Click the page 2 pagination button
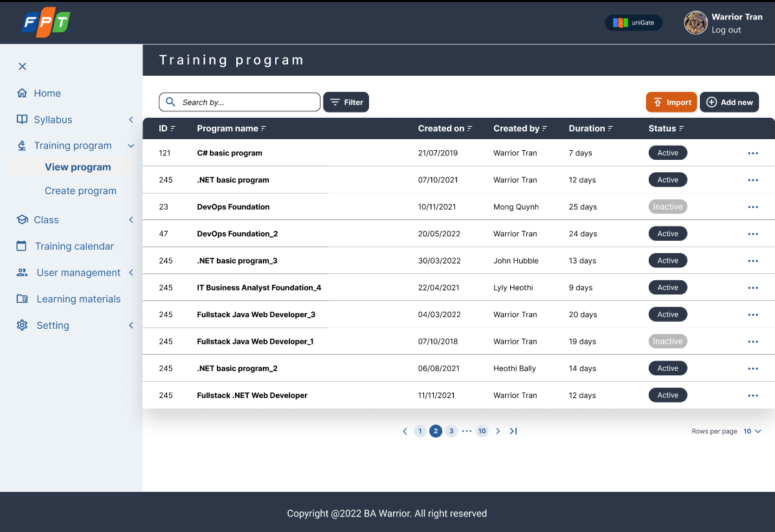Image resolution: width=775 pixels, height=532 pixels. click(436, 431)
